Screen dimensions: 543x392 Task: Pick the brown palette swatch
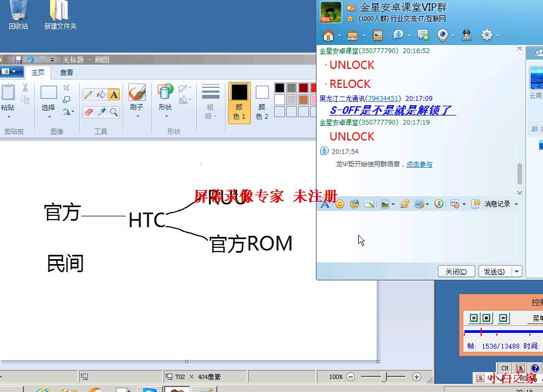303,100
